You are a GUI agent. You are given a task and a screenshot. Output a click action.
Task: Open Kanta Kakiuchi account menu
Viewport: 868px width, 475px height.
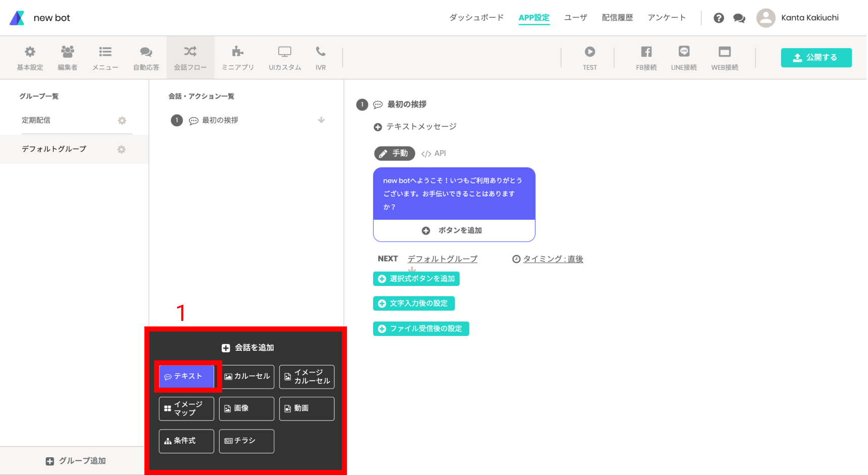click(x=809, y=18)
